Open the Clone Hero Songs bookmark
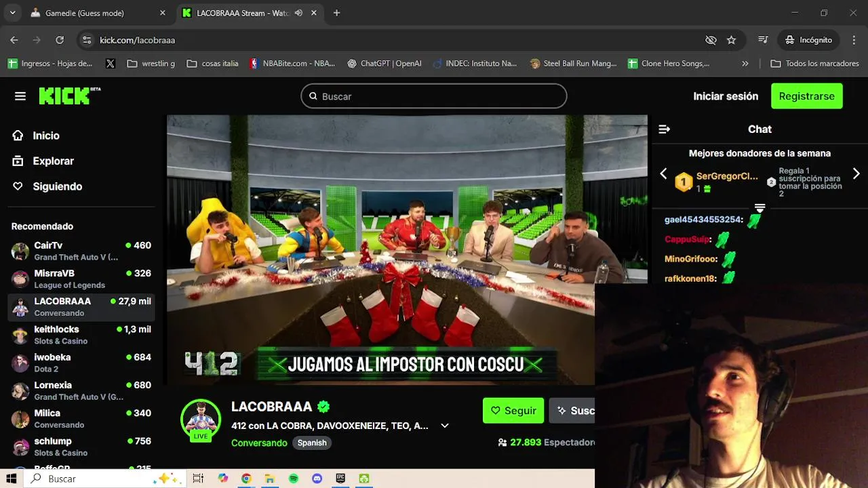This screenshot has width=868, height=488. point(669,64)
